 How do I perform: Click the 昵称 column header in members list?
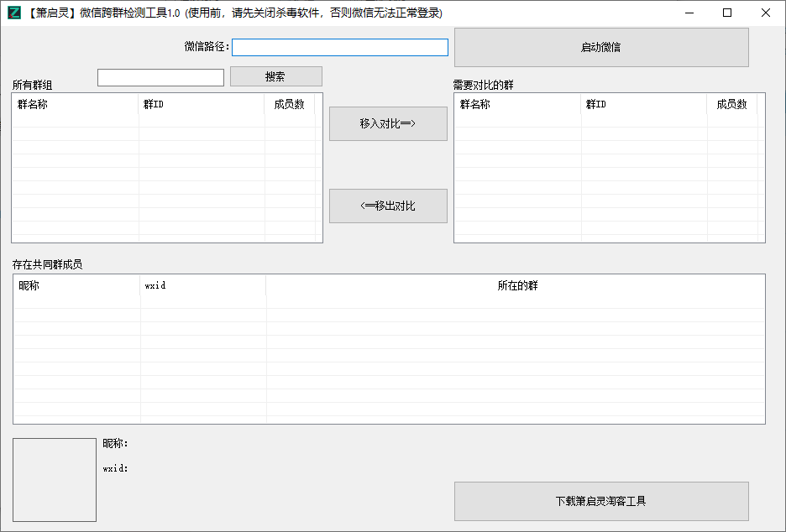click(76, 285)
